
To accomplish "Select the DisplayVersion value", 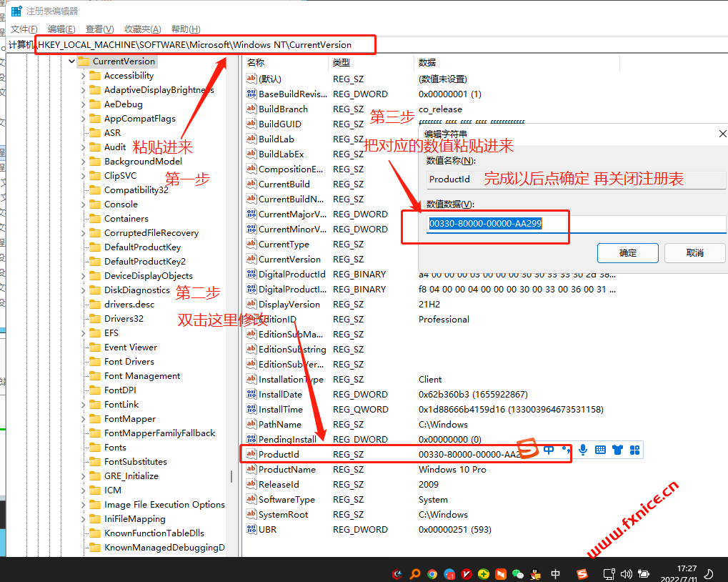I will coord(289,305).
